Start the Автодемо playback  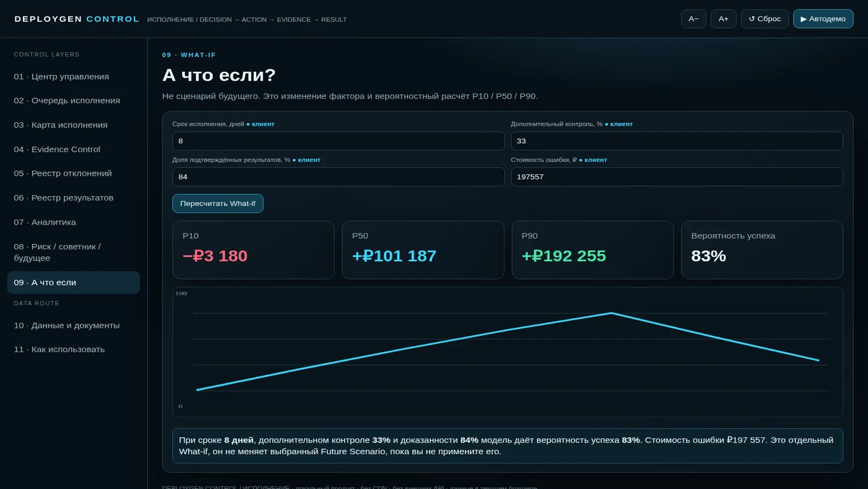tap(823, 19)
